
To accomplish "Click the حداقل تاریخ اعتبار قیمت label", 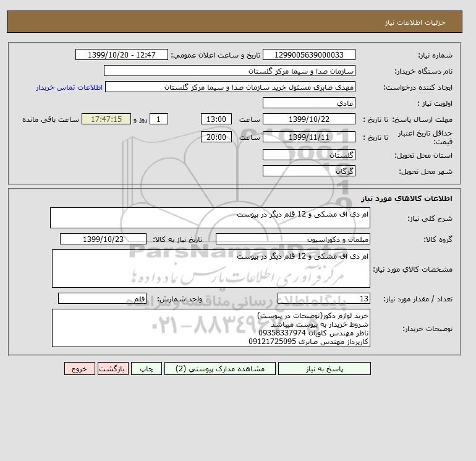I will click(425, 137).
